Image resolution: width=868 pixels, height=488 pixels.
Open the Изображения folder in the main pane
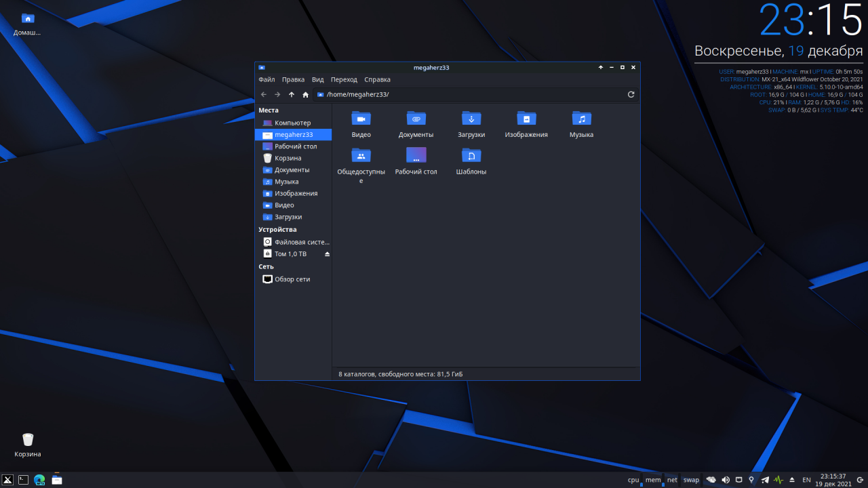pyautogui.click(x=526, y=124)
